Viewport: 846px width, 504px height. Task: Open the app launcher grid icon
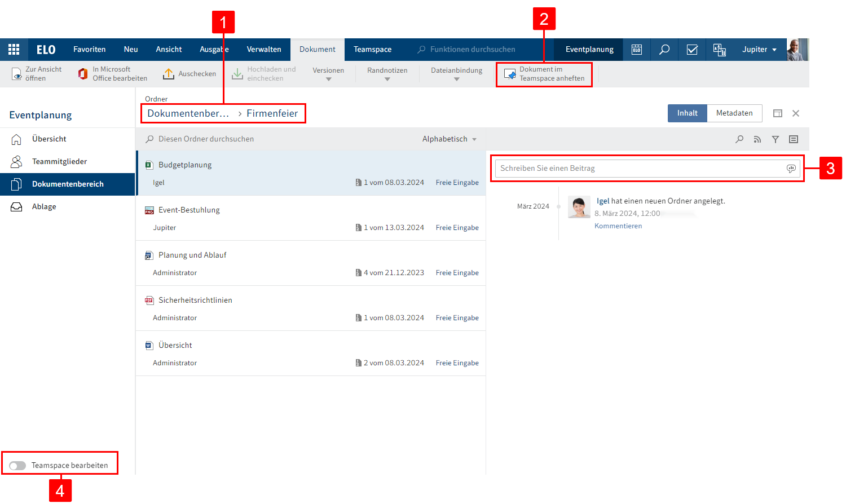tap(14, 50)
